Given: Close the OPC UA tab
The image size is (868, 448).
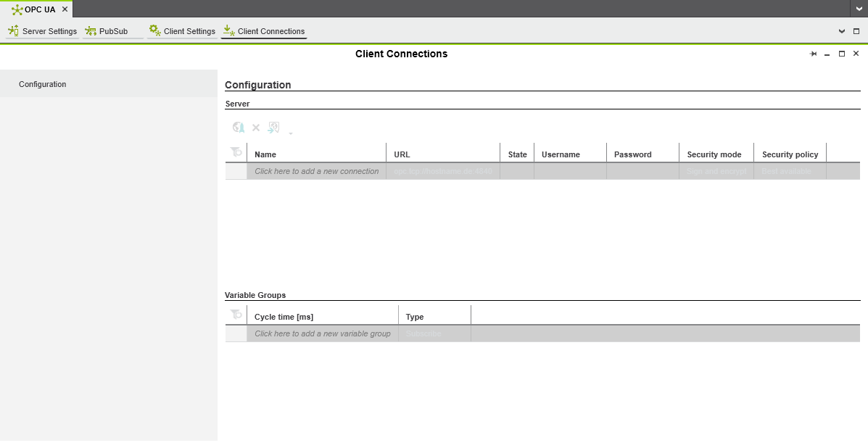Looking at the screenshot, I should [65, 9].
